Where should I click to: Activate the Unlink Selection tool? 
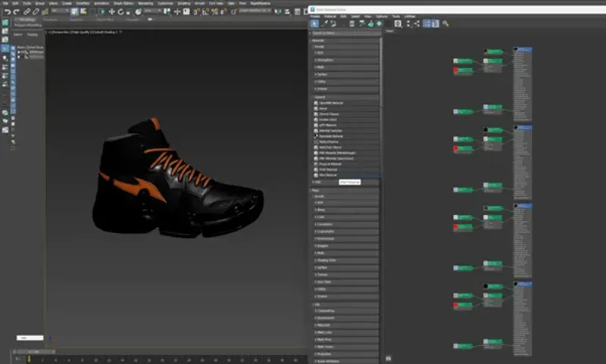click(36, 12)
